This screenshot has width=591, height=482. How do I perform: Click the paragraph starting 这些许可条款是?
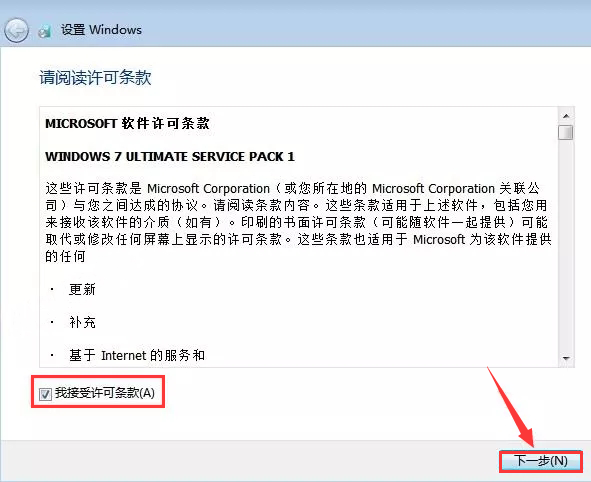[299, 222]
